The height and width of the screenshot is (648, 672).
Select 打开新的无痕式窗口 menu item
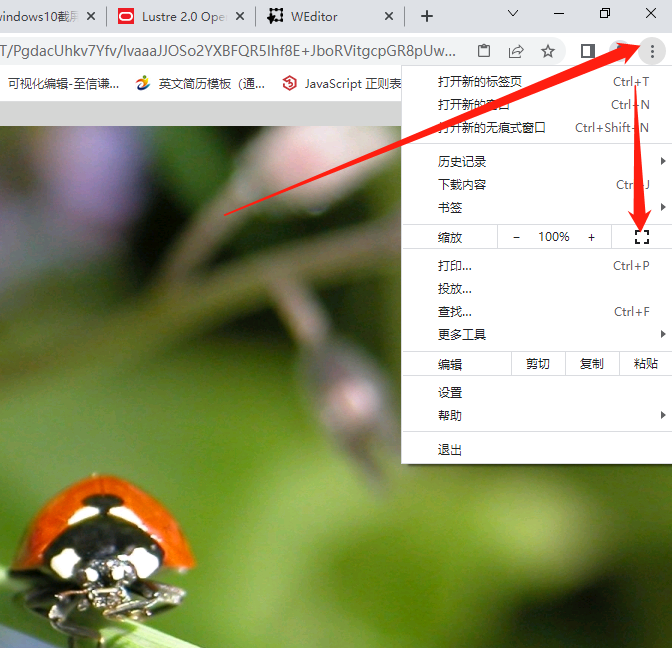pyautogui.click(x=537, y=128)
